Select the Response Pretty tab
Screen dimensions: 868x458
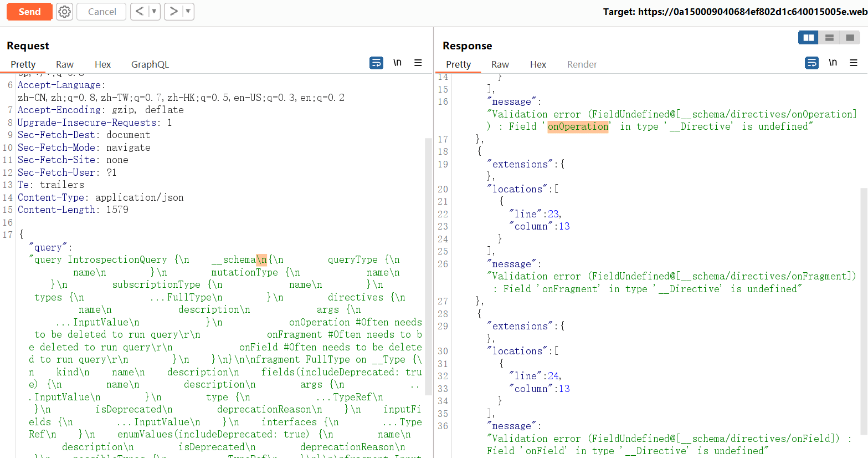pyautogui.click(x=459, y=64)
